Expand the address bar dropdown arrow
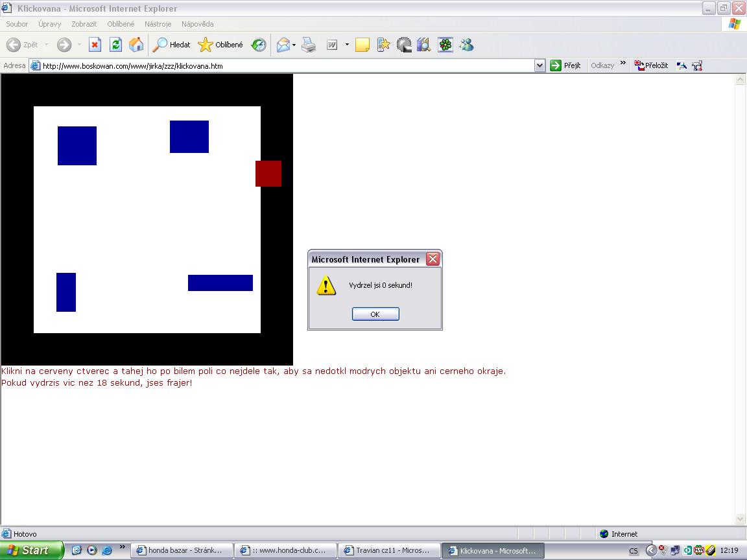The width and height of the screenshot is (747, 560). pyautogui.click(x=539, y=65)
